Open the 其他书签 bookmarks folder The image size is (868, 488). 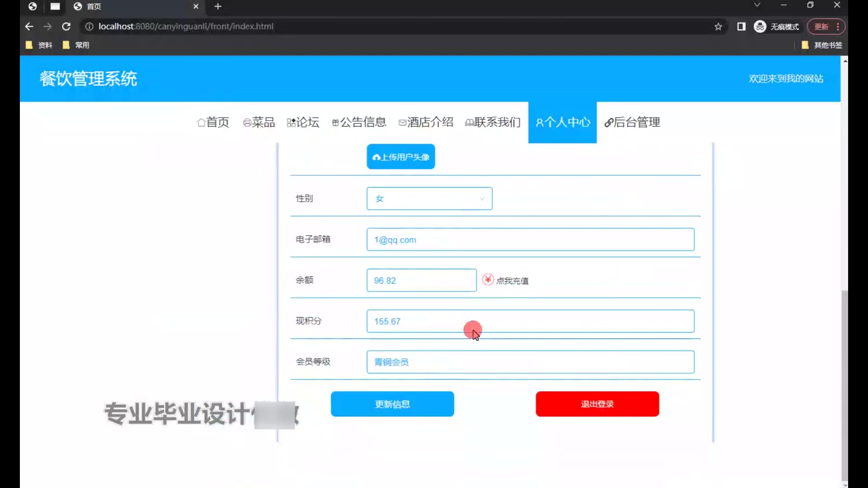[x=822, y=45]
